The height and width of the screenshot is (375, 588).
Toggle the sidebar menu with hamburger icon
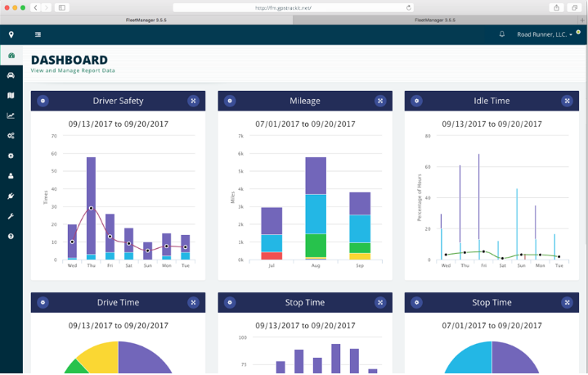[38, 34]
